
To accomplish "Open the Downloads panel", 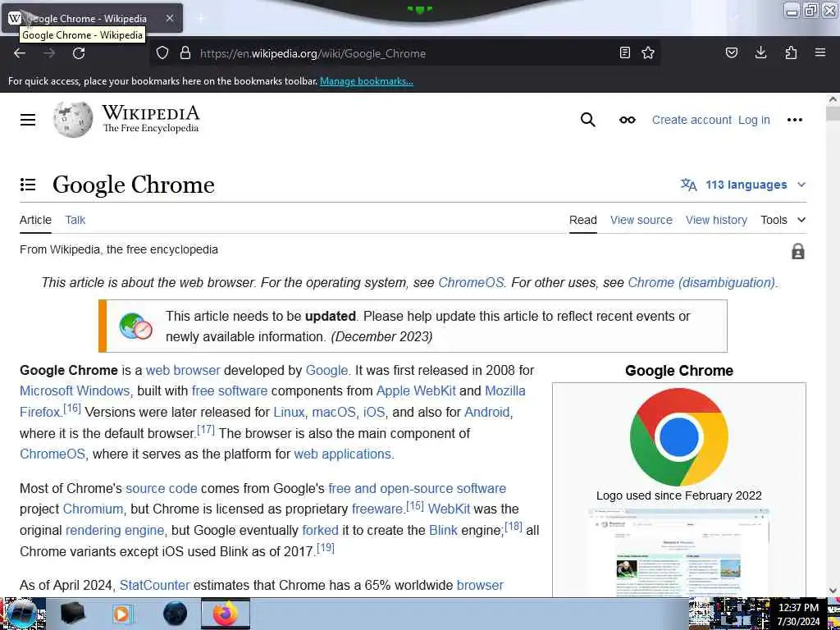I will (760, 52).
